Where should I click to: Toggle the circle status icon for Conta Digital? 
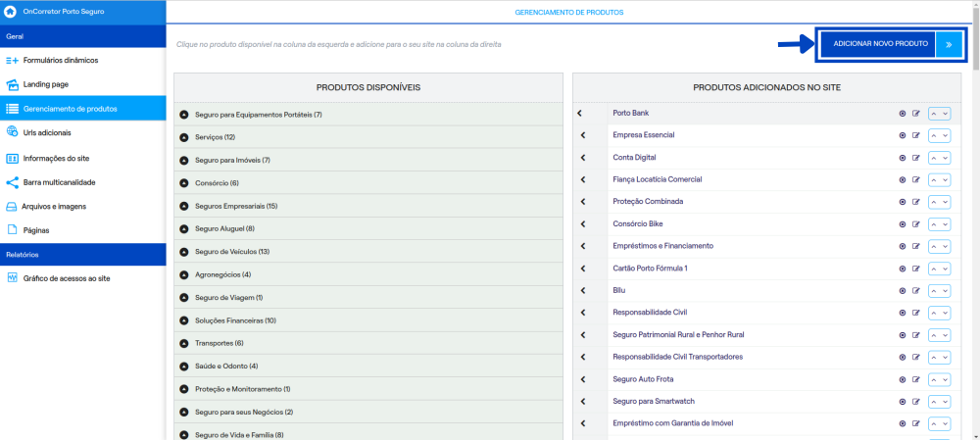coord(903,158)
